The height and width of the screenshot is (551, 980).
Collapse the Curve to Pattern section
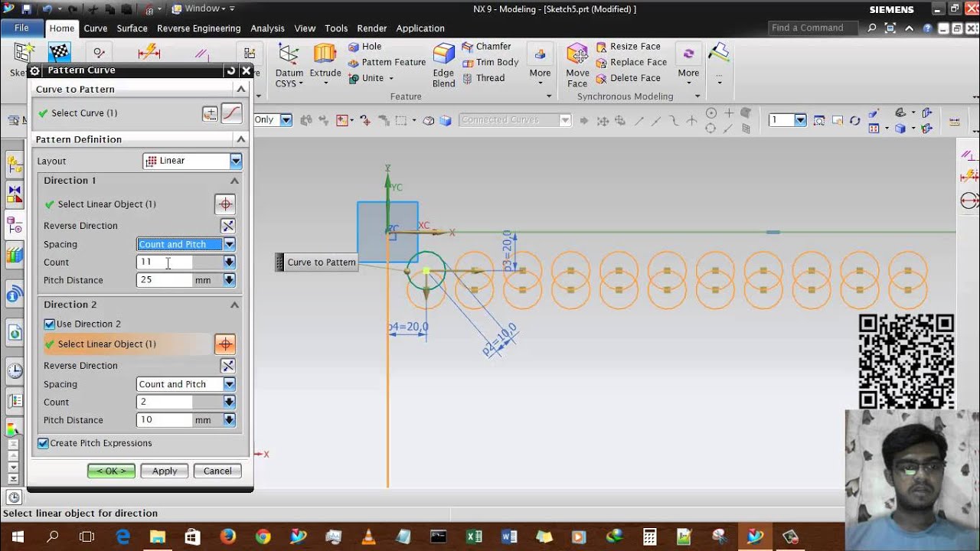(240, 90)
